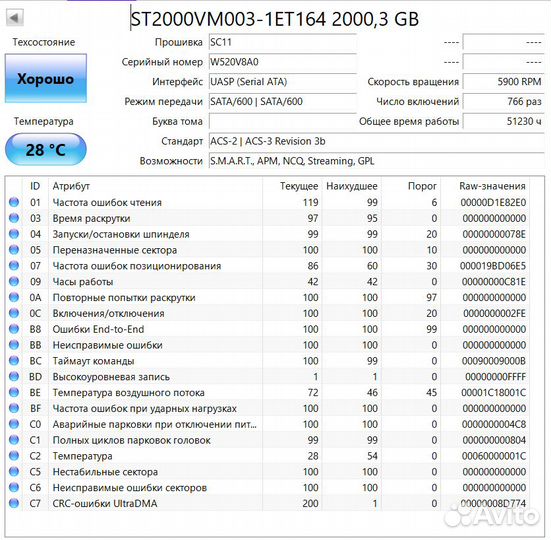
Task: Click the Возможности field with S.M.A.R.T.
Action: 376,161
